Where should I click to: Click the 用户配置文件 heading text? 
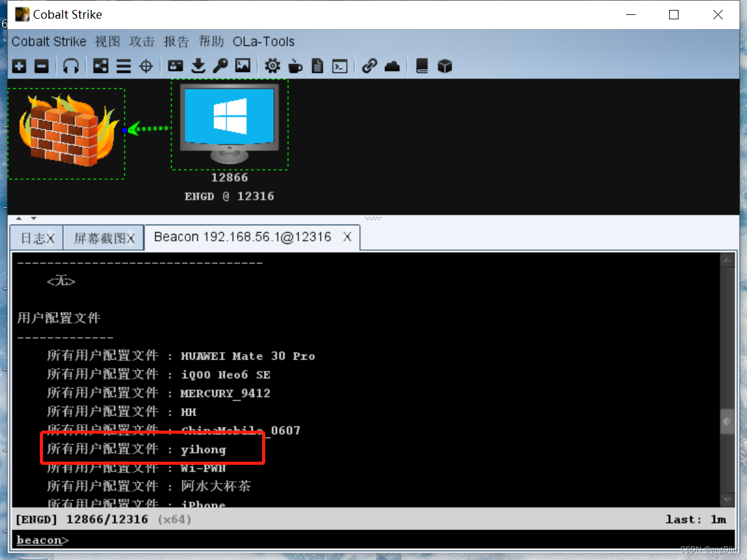point(59,318)
